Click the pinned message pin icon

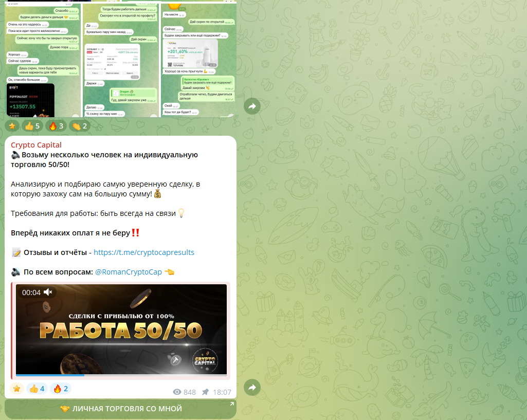[205, 392]
